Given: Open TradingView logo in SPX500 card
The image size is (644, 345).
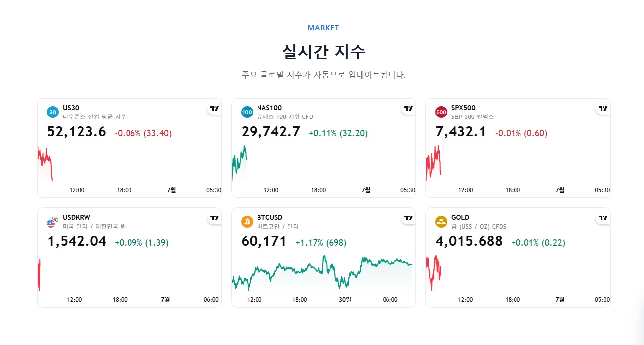Looking at the screenshot, I should [x=603, y=108].
